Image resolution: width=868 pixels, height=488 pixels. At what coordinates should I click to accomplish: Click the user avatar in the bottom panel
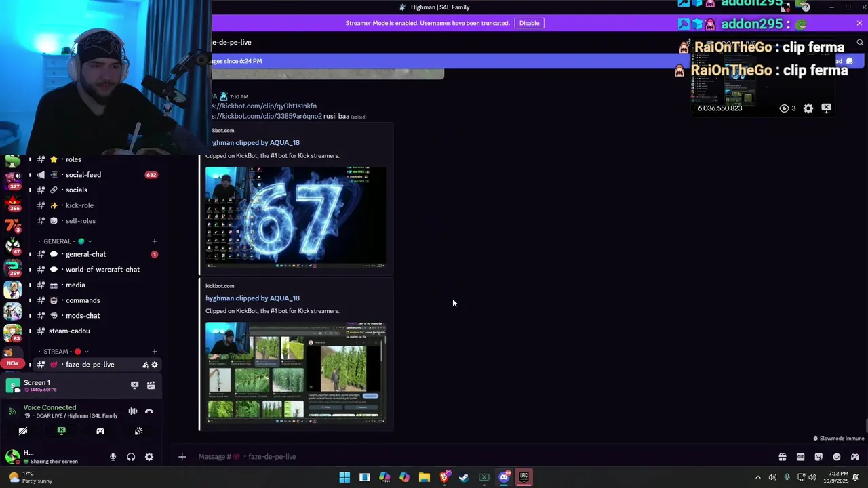click(x=12, y=456)
